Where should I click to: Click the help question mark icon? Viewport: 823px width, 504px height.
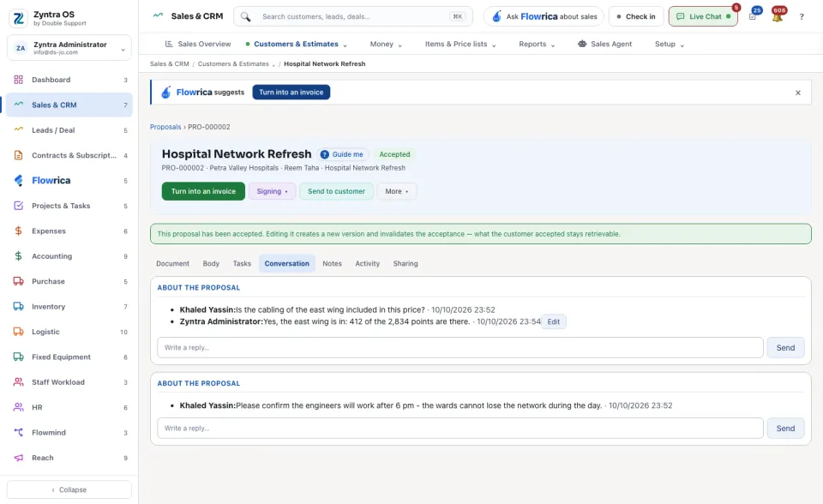click(802, 17)
